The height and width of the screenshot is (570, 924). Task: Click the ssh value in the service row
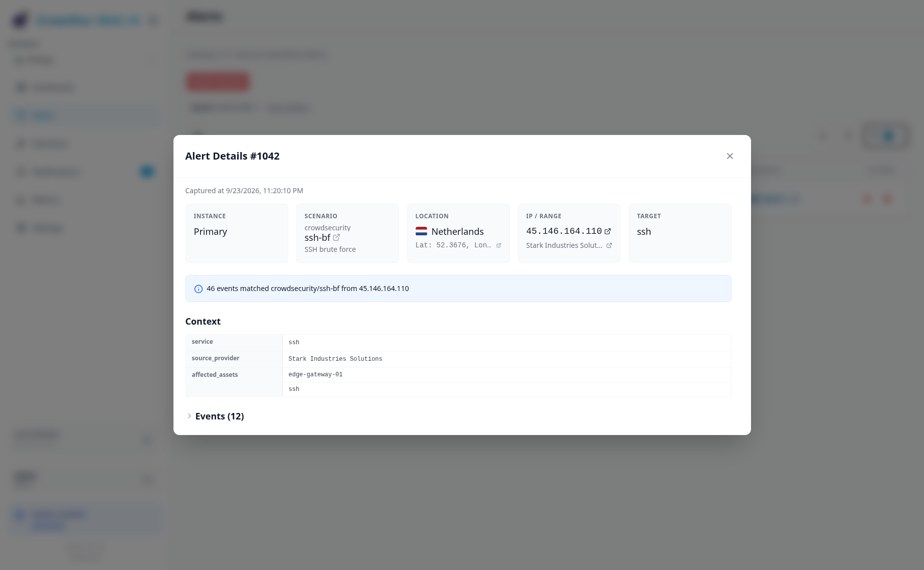pos(294,342)
